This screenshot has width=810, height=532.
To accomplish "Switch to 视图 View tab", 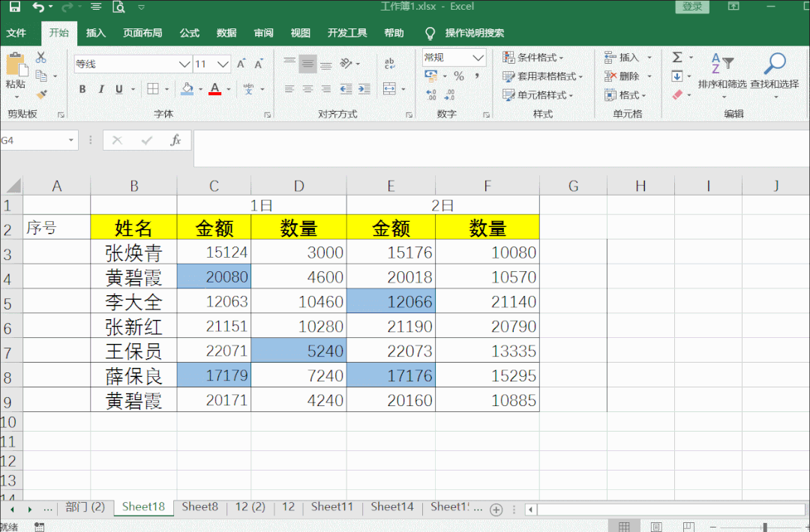I will click(300, 33).
